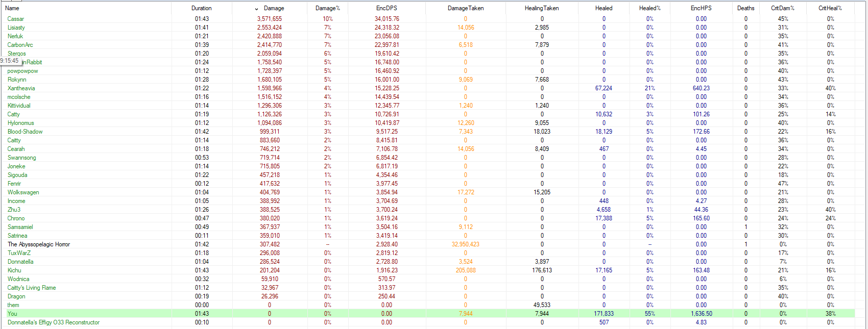Screen dimensions: 868x329
Task: Select the highlighted You row
Action: point(12,314)
